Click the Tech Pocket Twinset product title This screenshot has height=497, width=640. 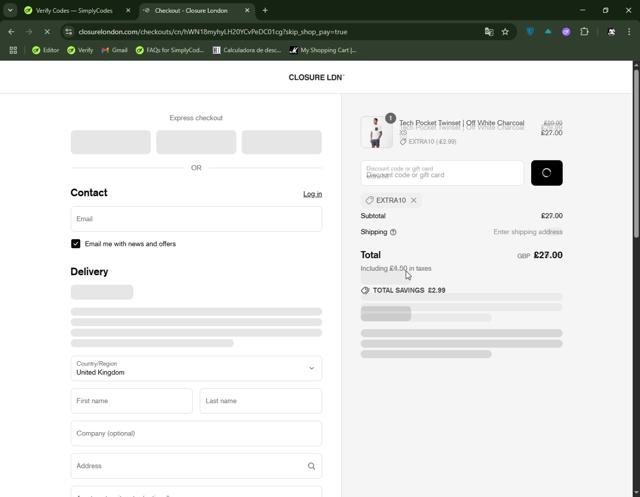(462, 123)
